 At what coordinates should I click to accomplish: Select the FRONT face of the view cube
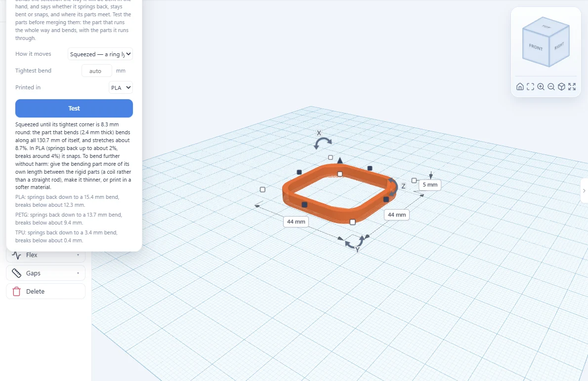[x=536, y=47]
